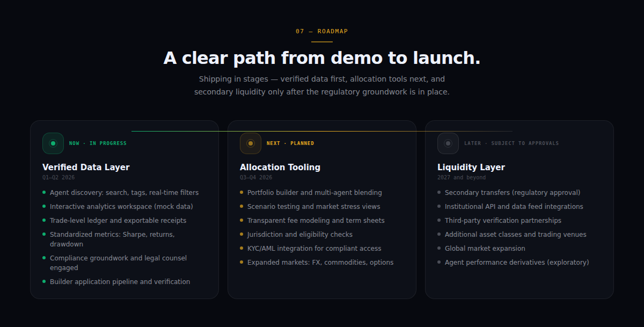Click the heading A clear path from demo to launch
Image resolution: width=644 pixels, height=327 pixels.
[x=322, y=57]
